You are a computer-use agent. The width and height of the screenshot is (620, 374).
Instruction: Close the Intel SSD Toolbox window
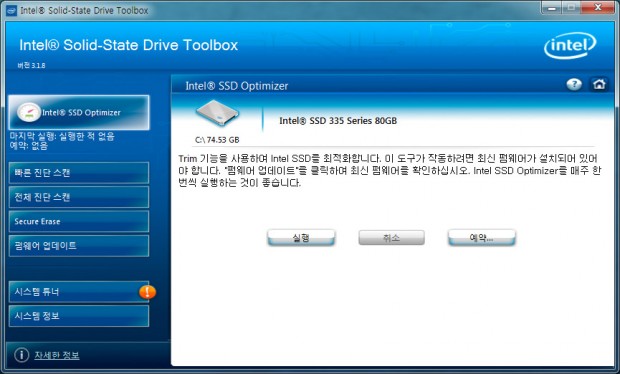pos(598,8)
